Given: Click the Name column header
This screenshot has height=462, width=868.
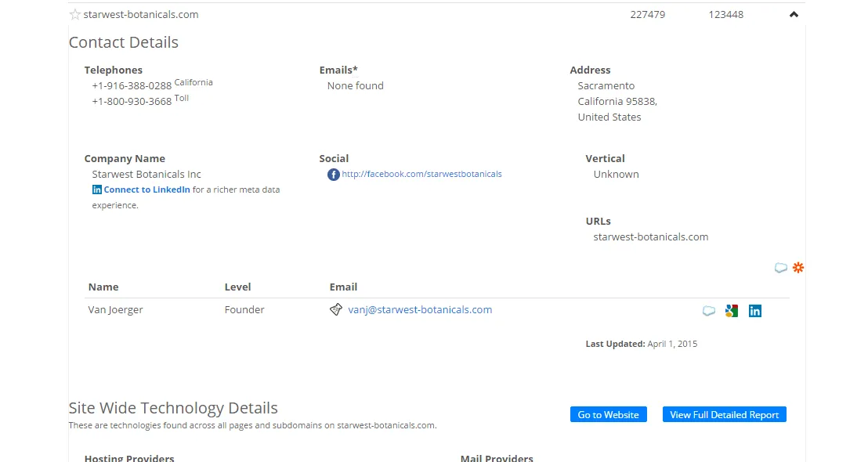Looking at the screenshot, I should tap(103, 287).
